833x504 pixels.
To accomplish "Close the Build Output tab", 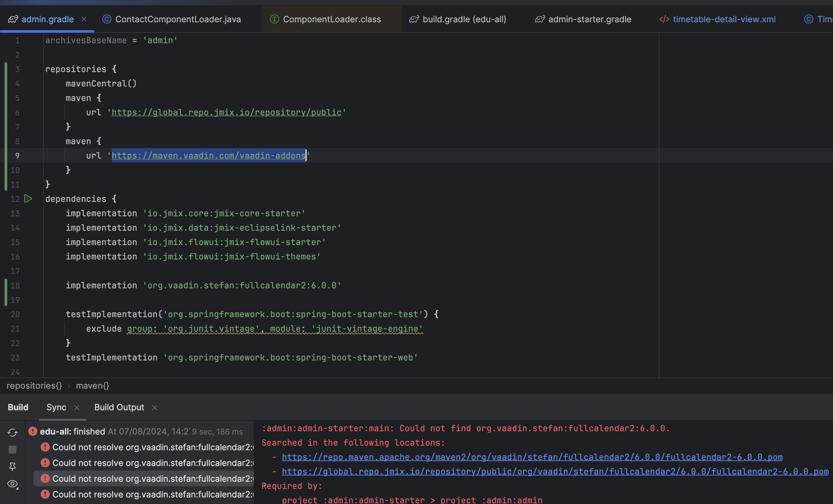I will pyautogui.click(x=154, y=408).
